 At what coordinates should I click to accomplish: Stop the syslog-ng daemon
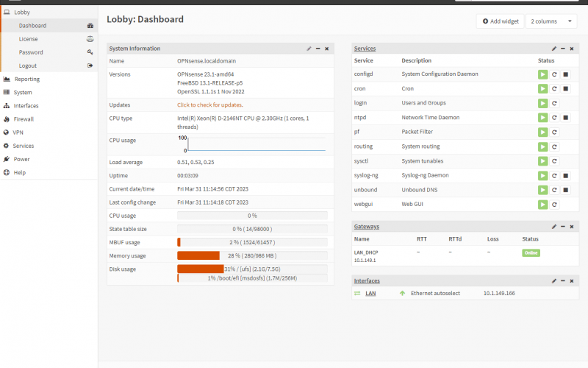coord(566,176)
